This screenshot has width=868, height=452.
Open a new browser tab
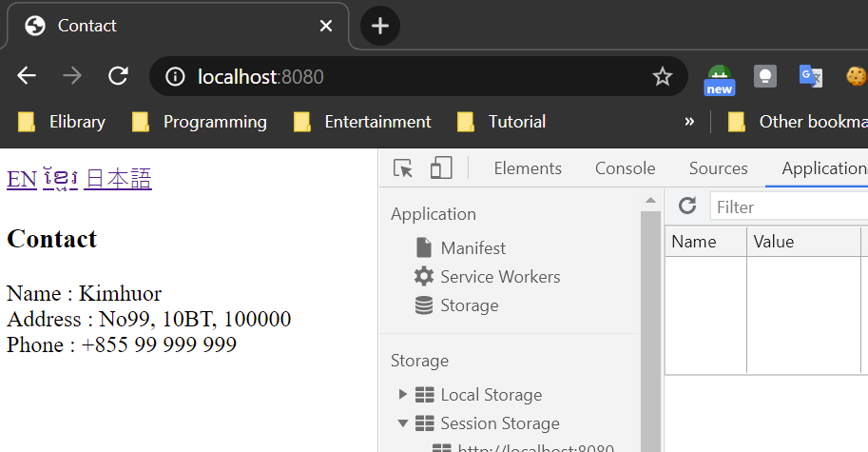[380, 26]
